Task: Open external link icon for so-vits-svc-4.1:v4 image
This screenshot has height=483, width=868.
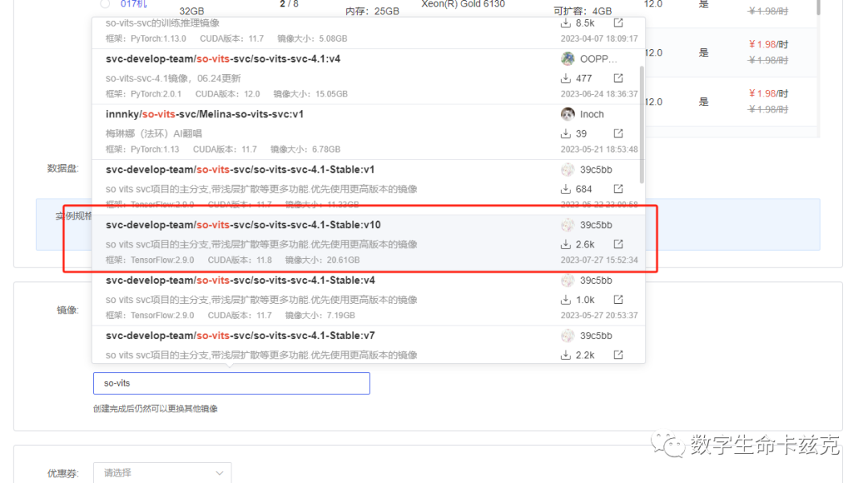Action: (x=618, y=78)
